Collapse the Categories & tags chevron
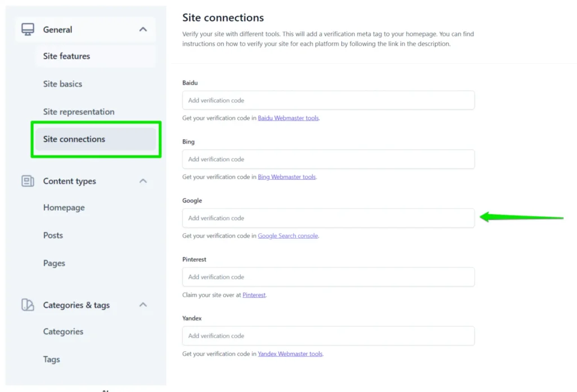The width and height of the screenshot is (577, 392). (143, 305)
